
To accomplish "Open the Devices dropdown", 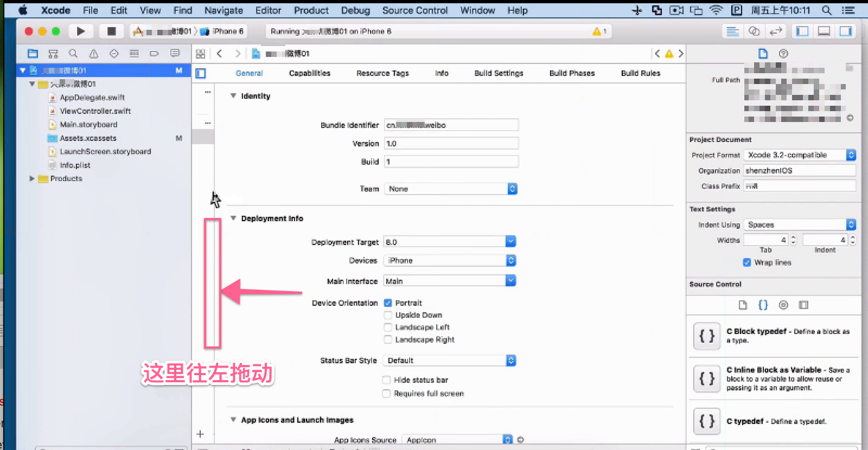I will click(x=450, y=261).
